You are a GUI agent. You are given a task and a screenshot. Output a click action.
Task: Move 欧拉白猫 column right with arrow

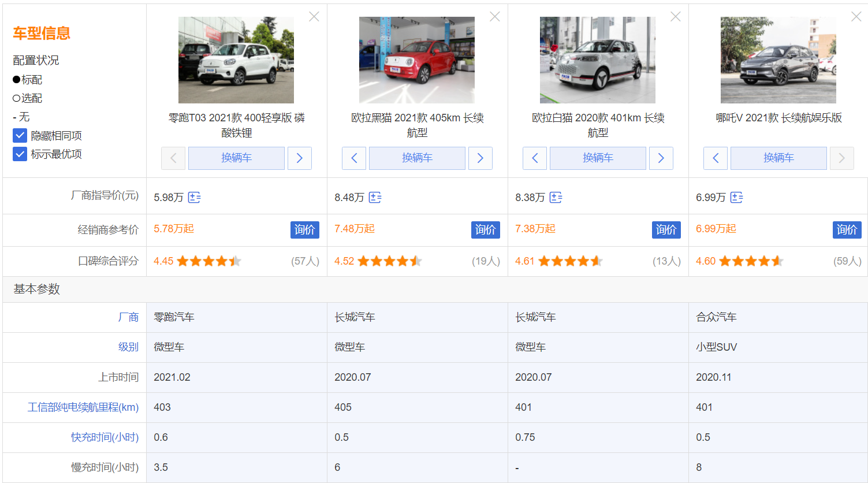pyautogui.click(x=661, y=158)
